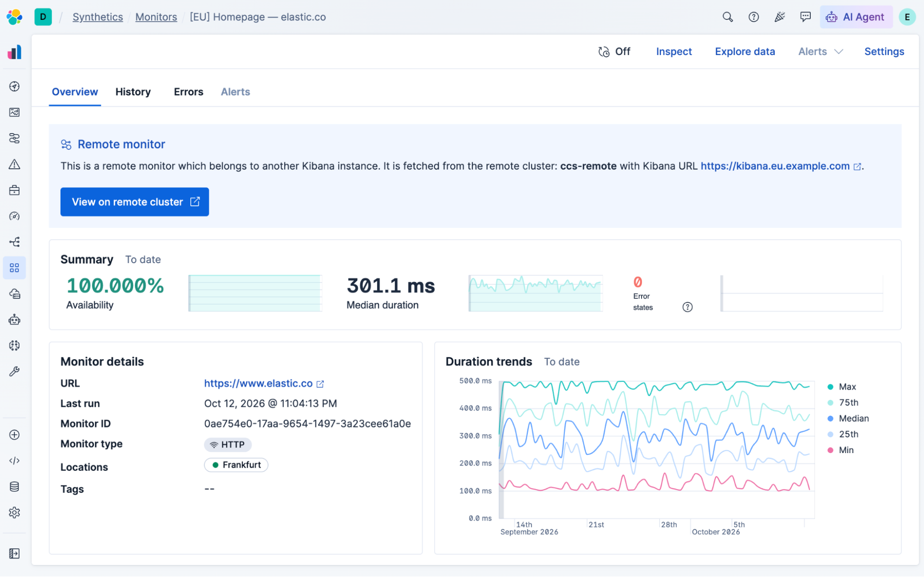Screen dimensions: 924x577
Task: Open the newsfeed celebration icon
Action: click(x=779, y=17)
